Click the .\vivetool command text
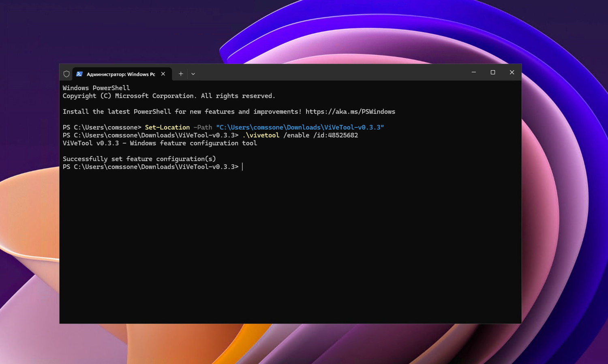Screen dimensions: 608x364 [x=261, y=135]
